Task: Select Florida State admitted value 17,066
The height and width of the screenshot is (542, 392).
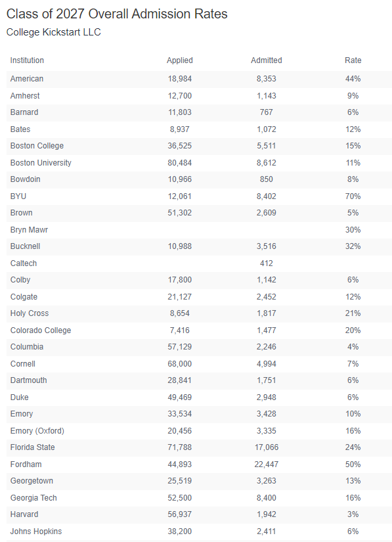Action: coord(267,447)
